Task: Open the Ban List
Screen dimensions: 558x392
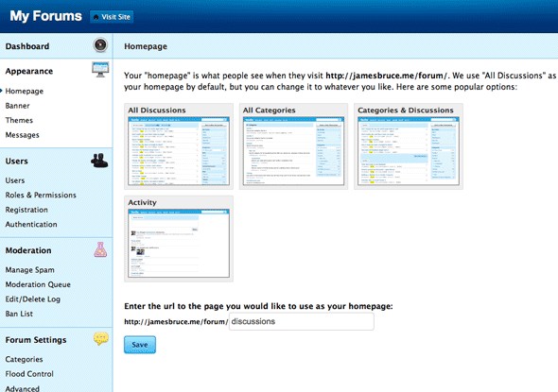Action: pos(19,314)
